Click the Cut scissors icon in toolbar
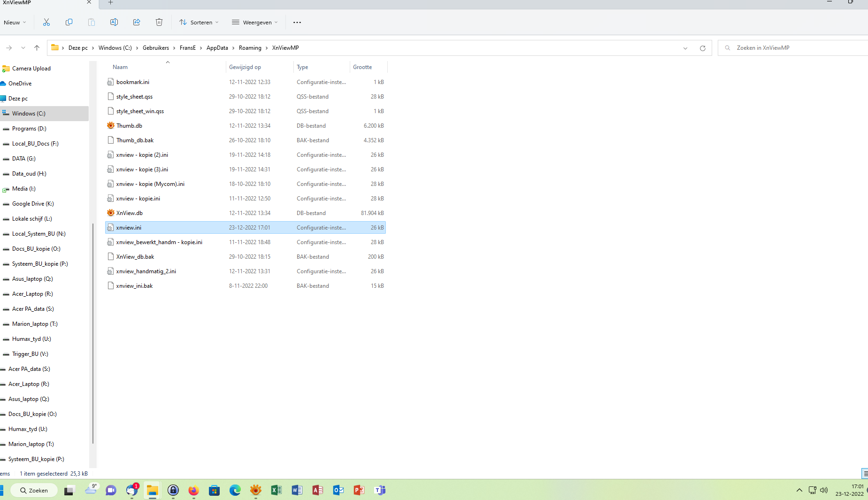 click(x=46, y=22)
